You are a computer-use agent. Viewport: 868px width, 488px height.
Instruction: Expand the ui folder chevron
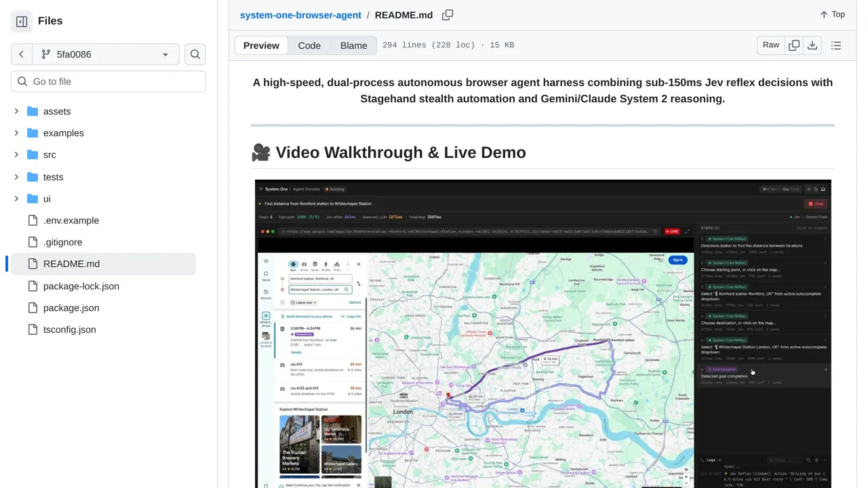[16, 199]
